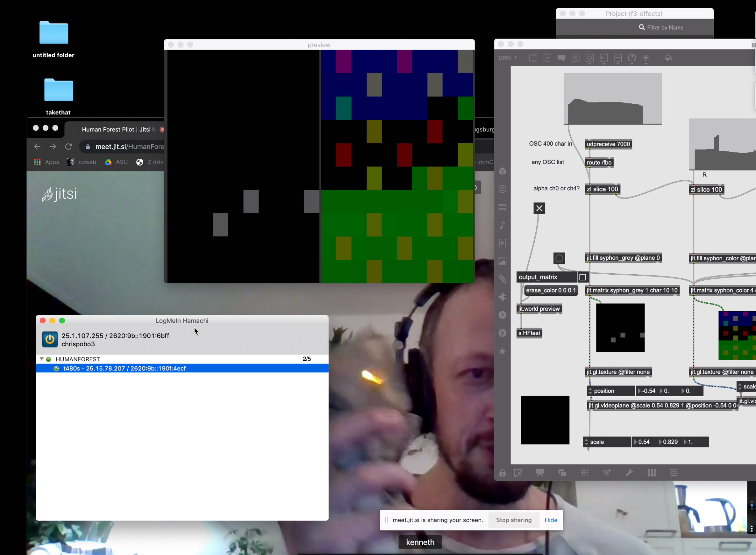This screenshot has width=756, height=555.
Task: Open presentation mode in patcher toolbar
Action: pos(540,473)
